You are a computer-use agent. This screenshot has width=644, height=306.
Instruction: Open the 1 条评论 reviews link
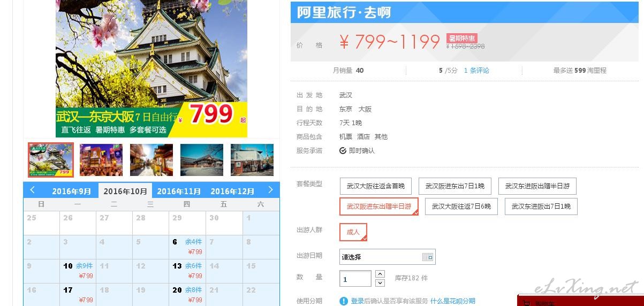[476, 71]
